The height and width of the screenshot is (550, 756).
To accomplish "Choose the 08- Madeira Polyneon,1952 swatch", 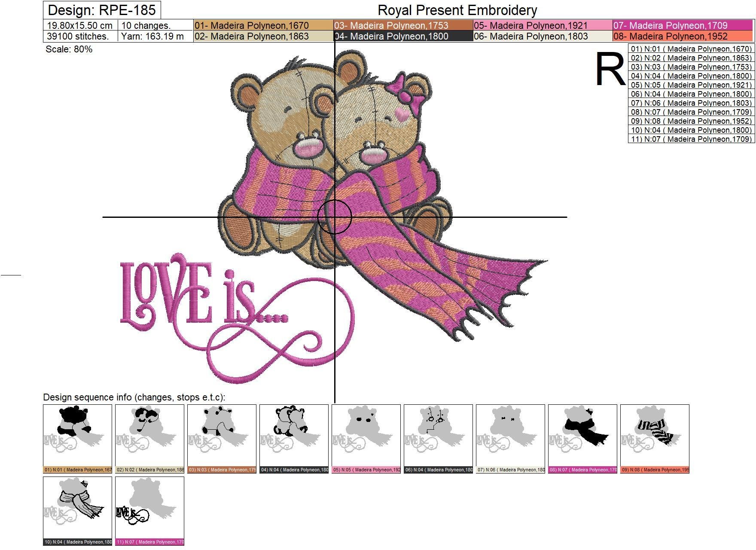I will coord(683,36).
